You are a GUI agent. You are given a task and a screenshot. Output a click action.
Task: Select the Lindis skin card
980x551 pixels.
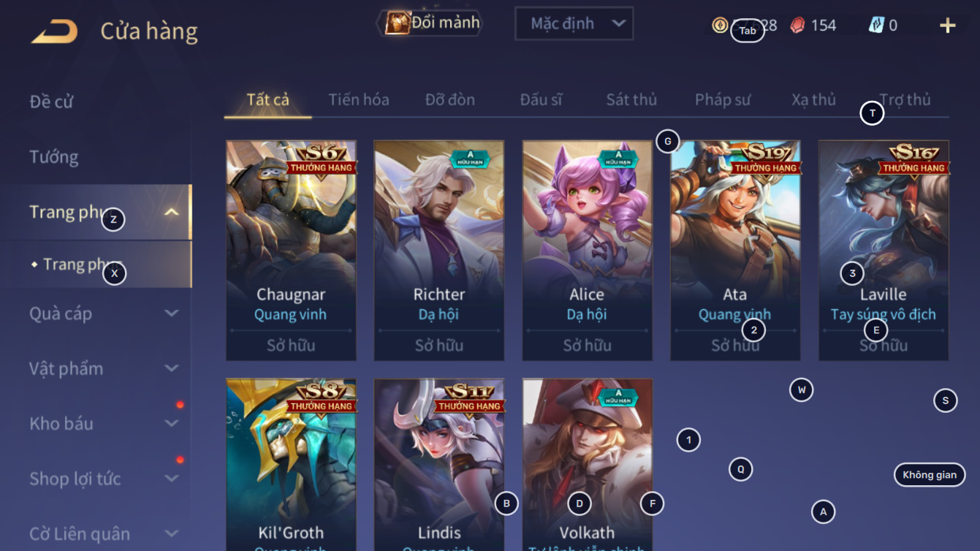[439, 465]
